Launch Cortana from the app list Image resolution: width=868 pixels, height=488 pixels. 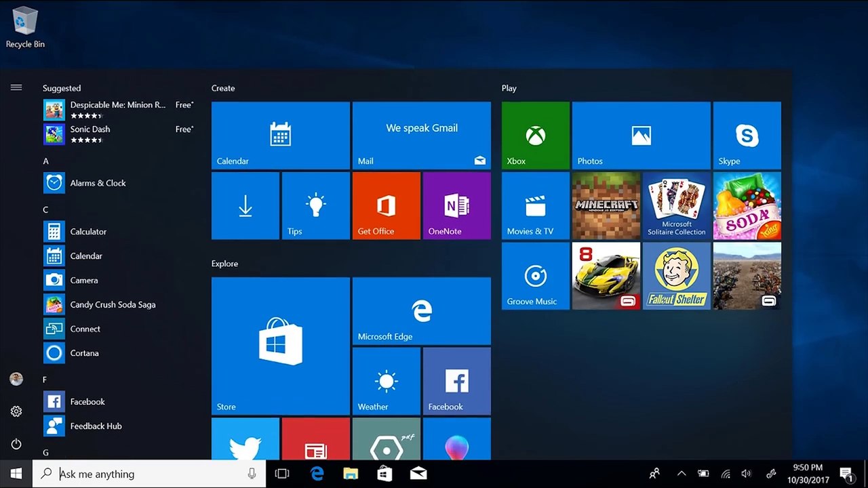pyautogui.click(x=119, y=353)
